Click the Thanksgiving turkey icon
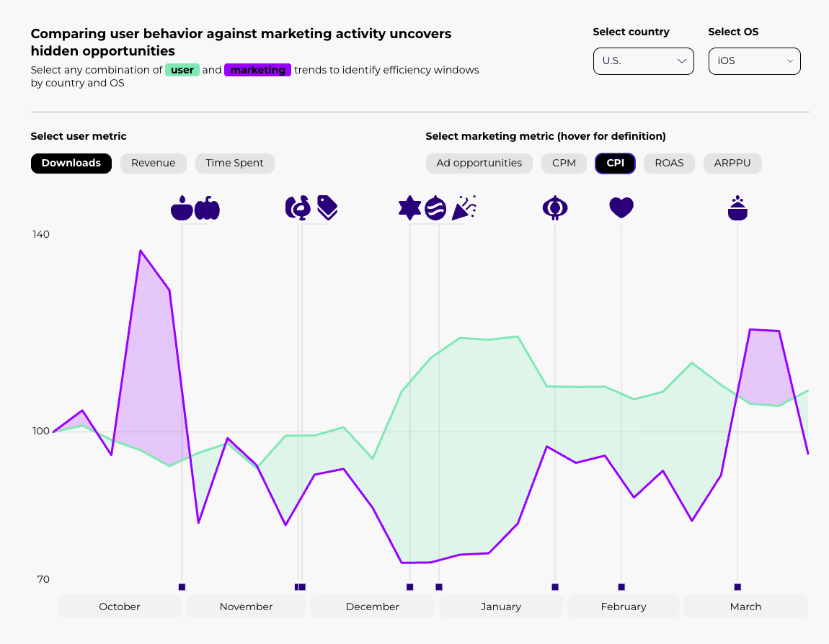 pyautogui.click(x=298, y=207)
